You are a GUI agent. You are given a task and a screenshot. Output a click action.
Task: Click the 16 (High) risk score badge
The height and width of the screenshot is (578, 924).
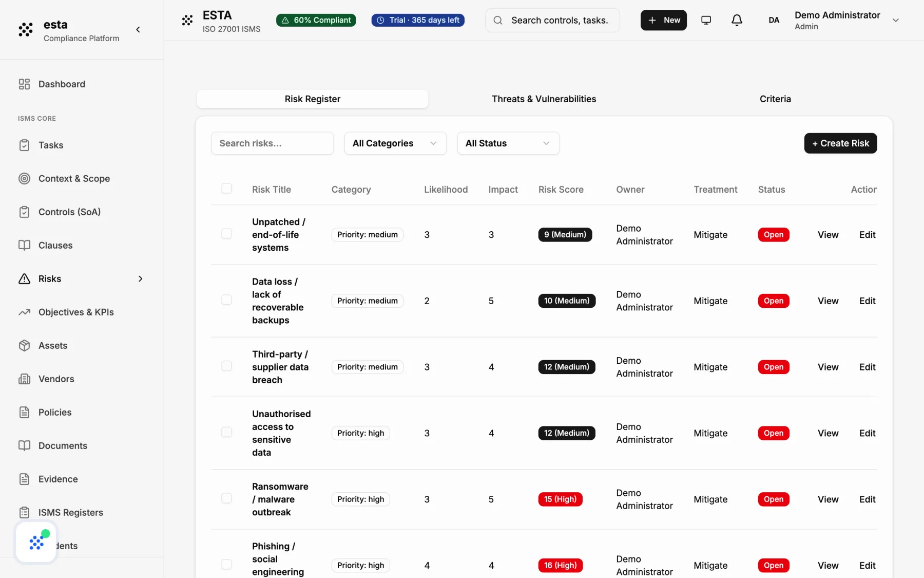tap(561, 566)
